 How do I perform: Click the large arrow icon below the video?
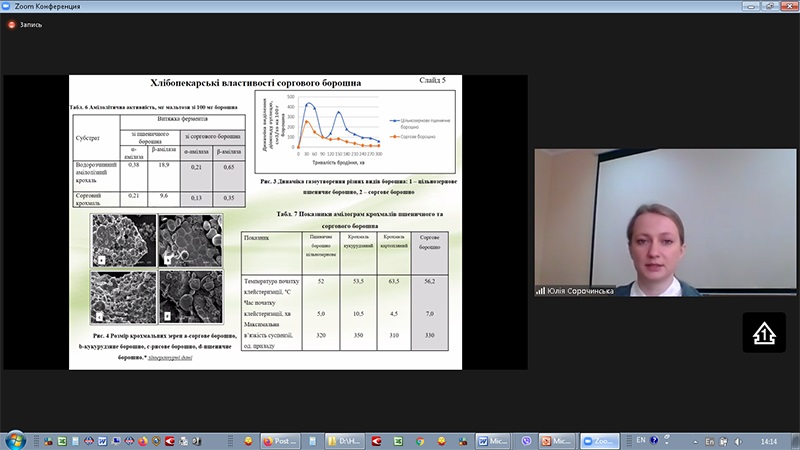click(x=763, y=331)
